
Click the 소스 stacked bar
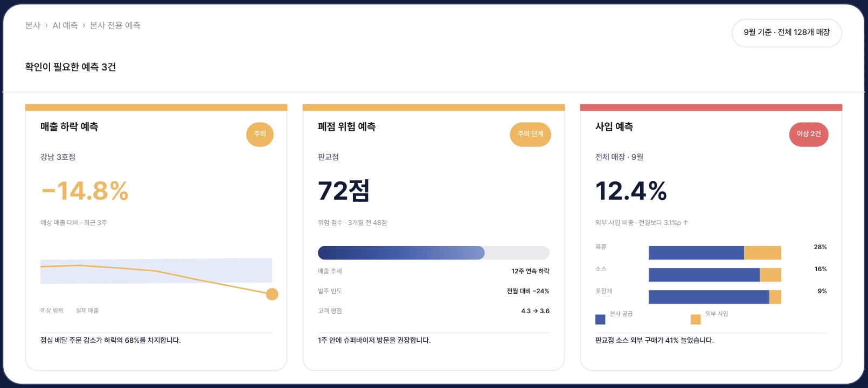[x=715, y=275]
